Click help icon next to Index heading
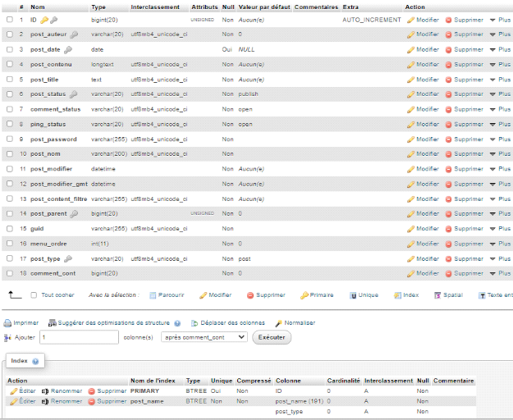 pyautogui.click(x=35, y=362)
